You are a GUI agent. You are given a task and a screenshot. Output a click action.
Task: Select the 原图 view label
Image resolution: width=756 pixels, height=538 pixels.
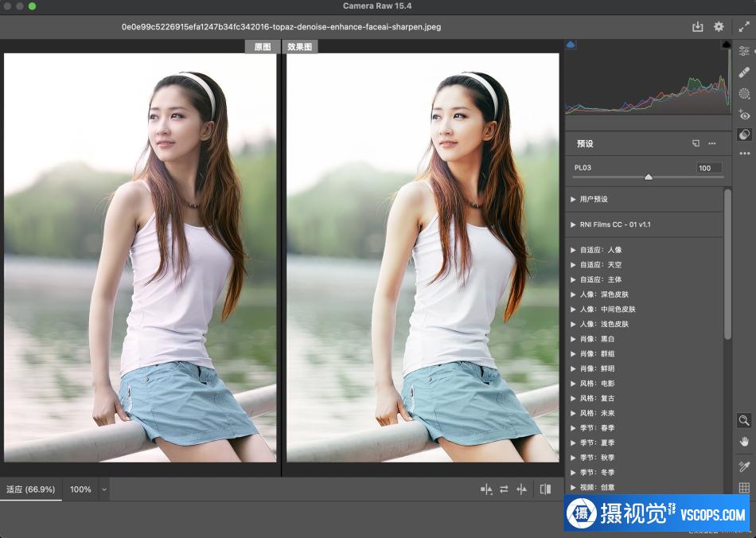pos(262,47)
